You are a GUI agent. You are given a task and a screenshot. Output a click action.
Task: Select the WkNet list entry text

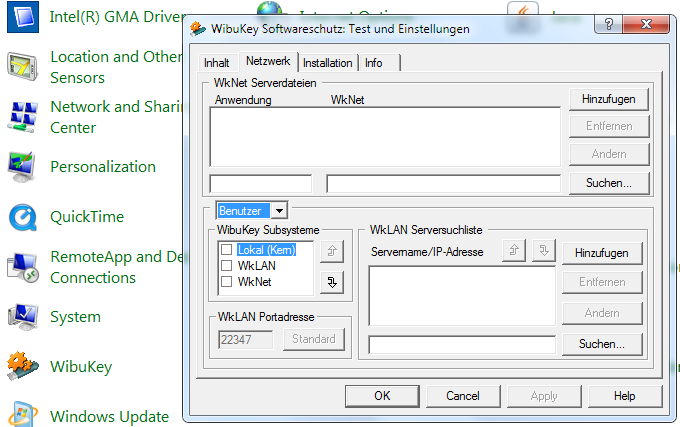click(x=255, y=282)
